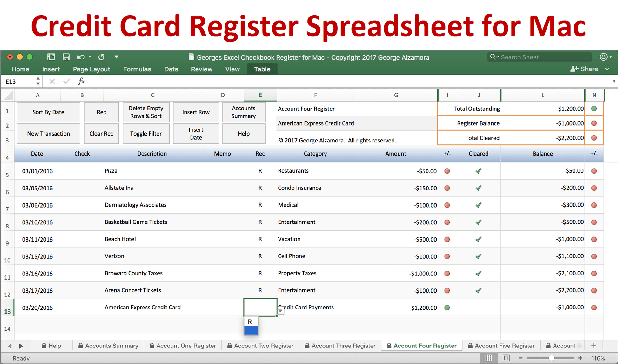Click the New Transaction button
This screenshot has width=618, height=364.
(48, 134)
